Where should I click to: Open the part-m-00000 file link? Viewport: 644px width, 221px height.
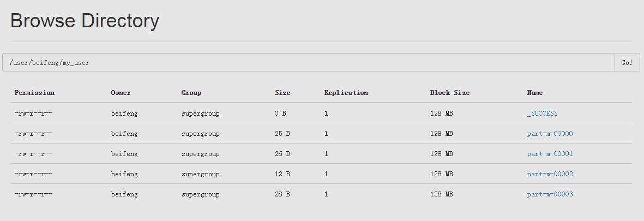tap(550, 134)
